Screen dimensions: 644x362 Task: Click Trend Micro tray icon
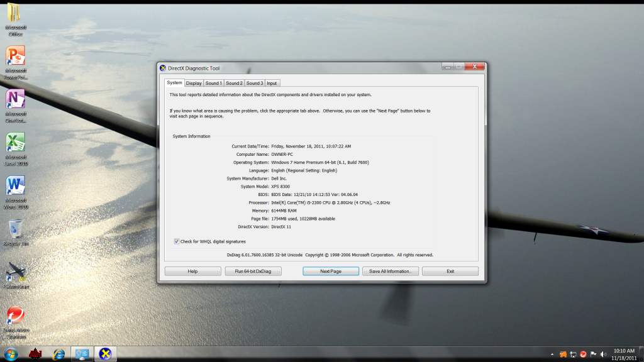point(583,354)
